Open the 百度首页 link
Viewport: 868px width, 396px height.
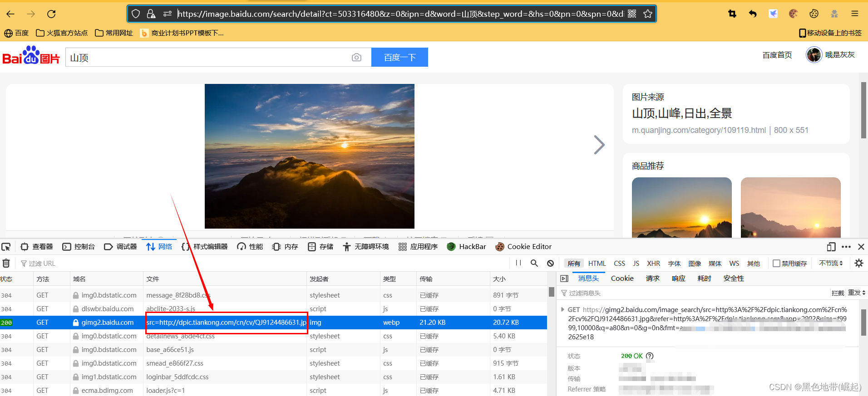(x=777, y=55)
